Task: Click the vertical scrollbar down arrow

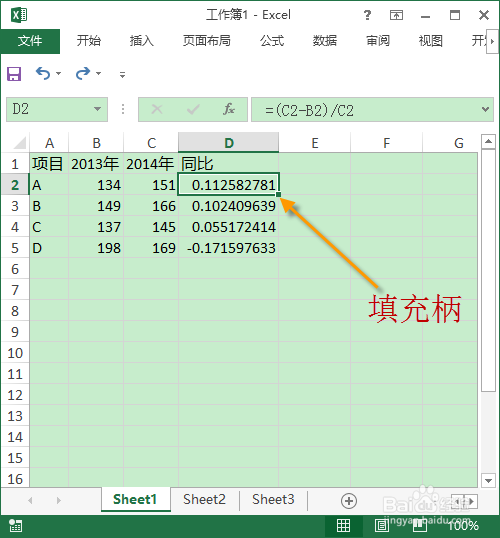Action: point(488,480)
